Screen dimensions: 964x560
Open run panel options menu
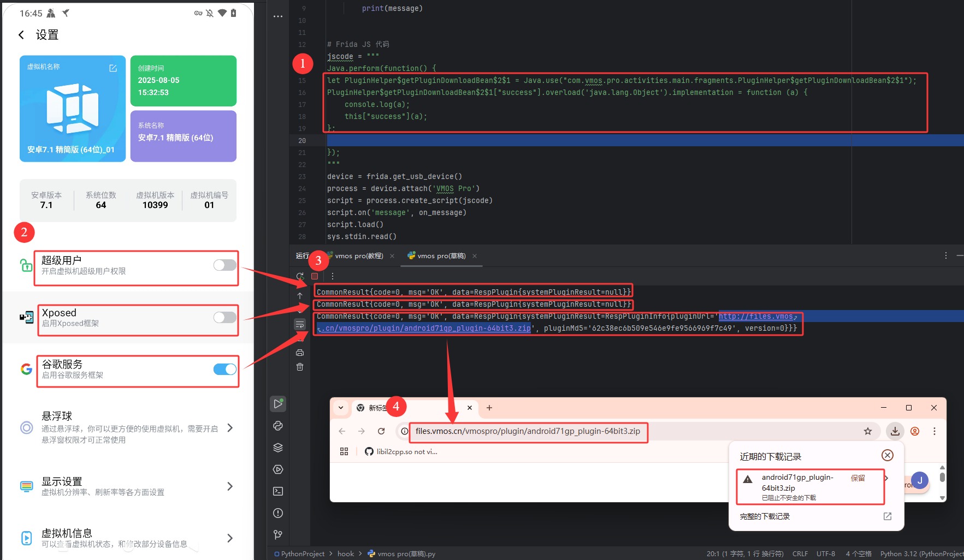(x=946, y=255)
